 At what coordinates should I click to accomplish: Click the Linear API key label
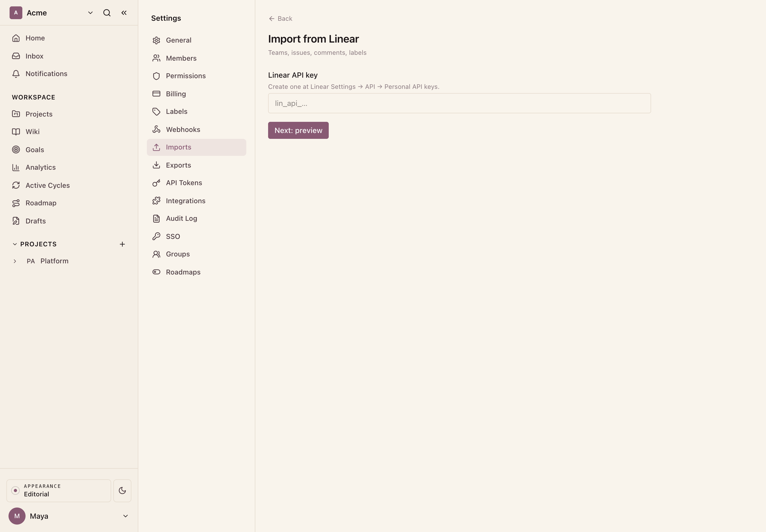tap(293, 75)
